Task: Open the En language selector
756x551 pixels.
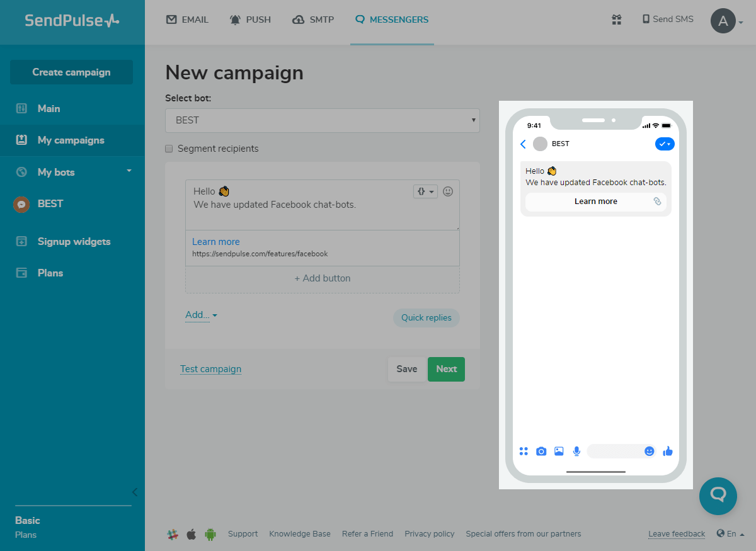Action: (x=730, y=534)
